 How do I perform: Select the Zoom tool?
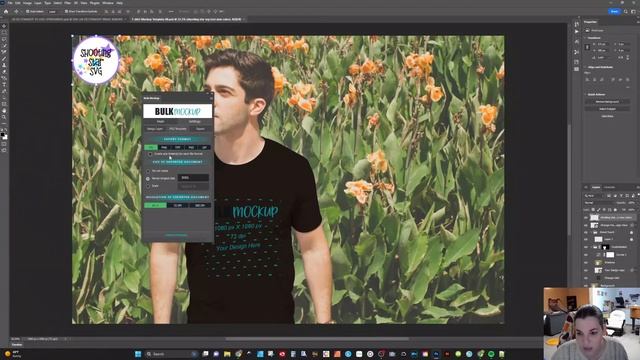[4, 117]
